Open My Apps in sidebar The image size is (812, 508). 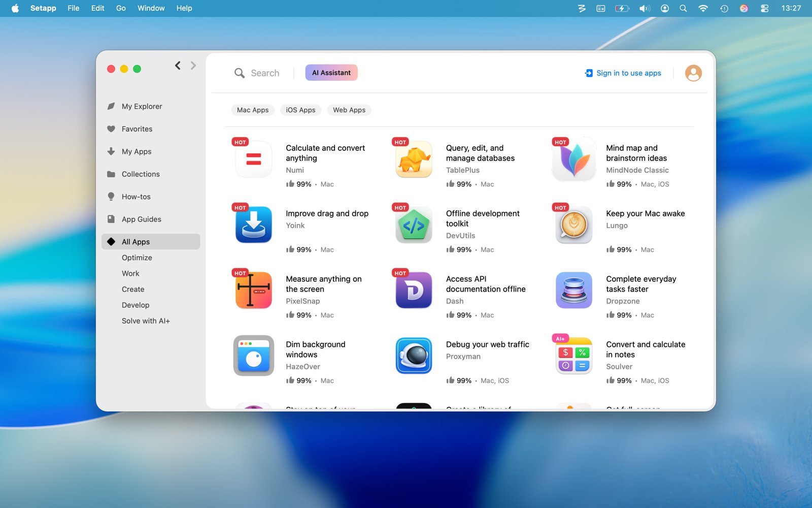click(151, 151)
